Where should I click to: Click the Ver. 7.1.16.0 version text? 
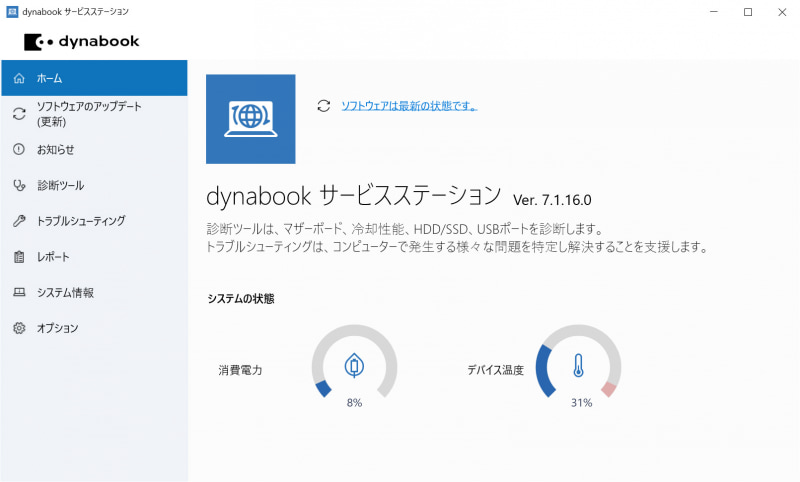pos(552,200)
